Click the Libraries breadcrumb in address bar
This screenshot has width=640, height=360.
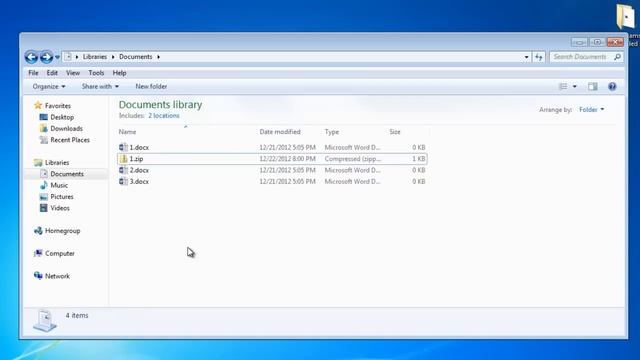point(95,57)
